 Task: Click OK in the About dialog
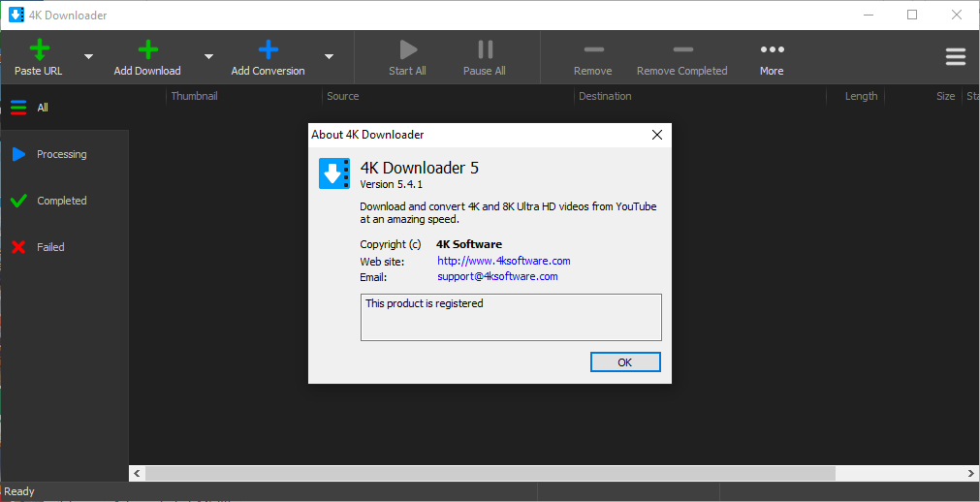point(625,362)
